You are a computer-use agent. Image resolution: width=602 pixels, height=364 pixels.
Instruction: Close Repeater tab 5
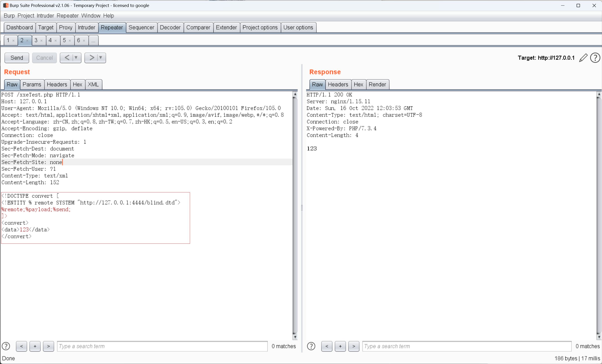(70, 41)
